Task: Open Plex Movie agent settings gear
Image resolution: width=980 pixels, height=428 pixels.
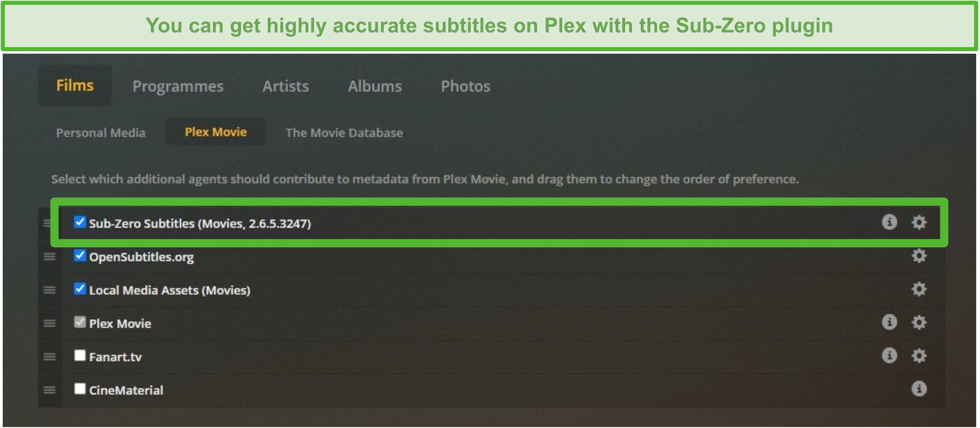Action: (919, 322)
